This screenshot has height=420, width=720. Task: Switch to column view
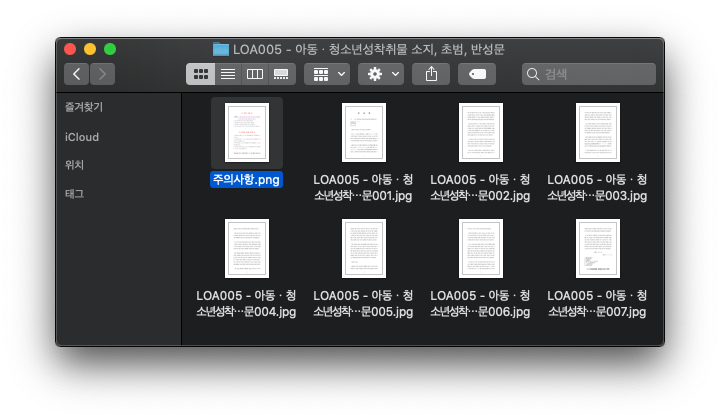(254, 74)
